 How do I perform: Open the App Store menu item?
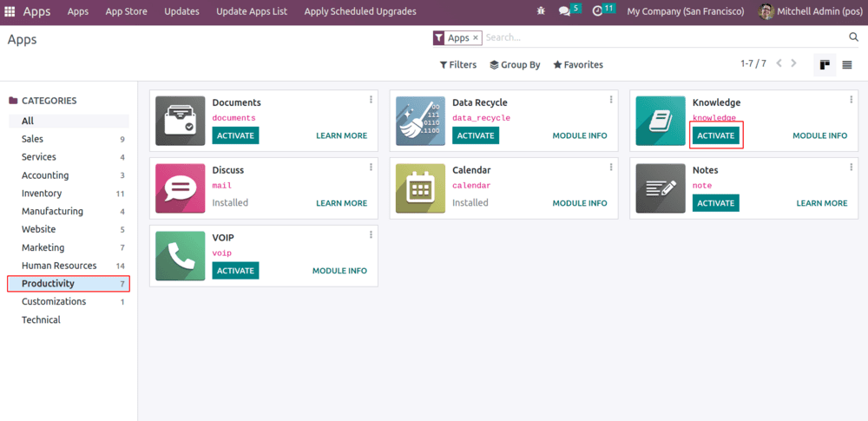126,11
